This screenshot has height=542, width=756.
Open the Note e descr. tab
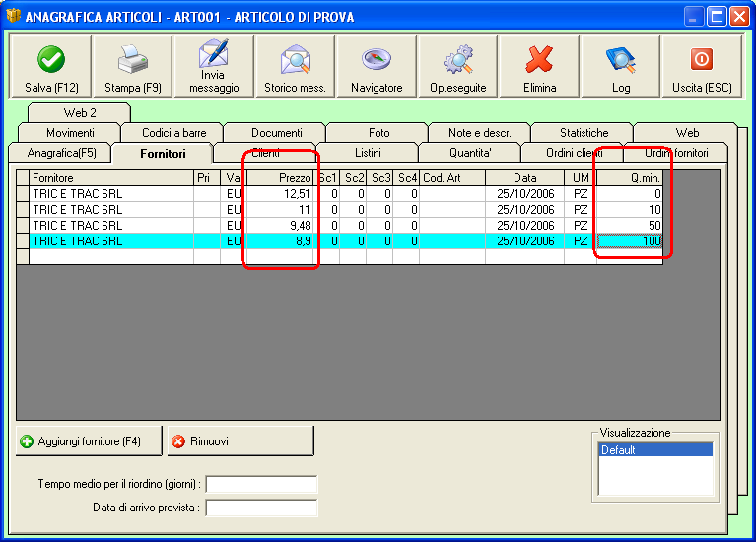480,133
